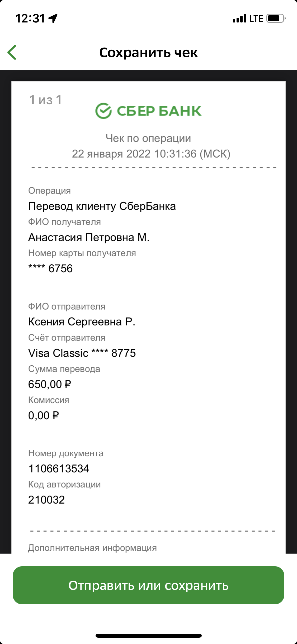This screenshot has width=297, height=644.
Task: Tap document number 1106613534
Action: (x=59, y=469)
